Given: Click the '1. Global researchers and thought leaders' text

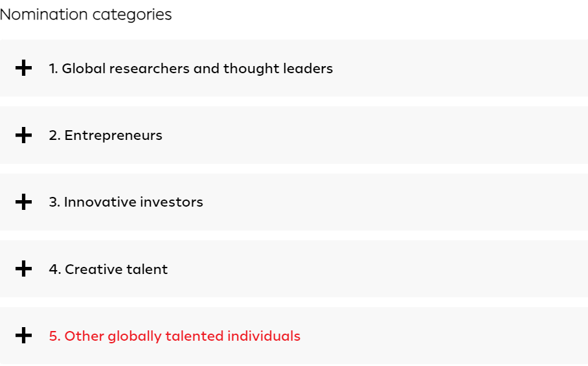Looking at the screenshot, I should coord(190,68).
